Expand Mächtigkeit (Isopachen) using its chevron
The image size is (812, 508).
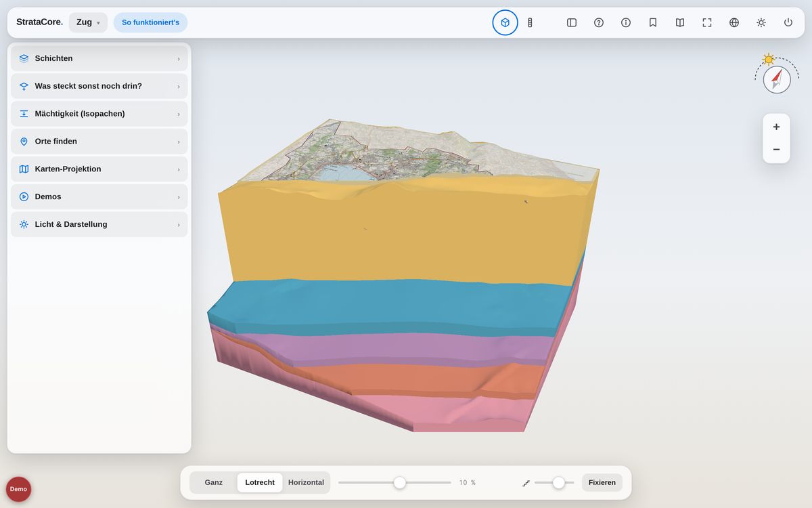[x=179, y=114]
